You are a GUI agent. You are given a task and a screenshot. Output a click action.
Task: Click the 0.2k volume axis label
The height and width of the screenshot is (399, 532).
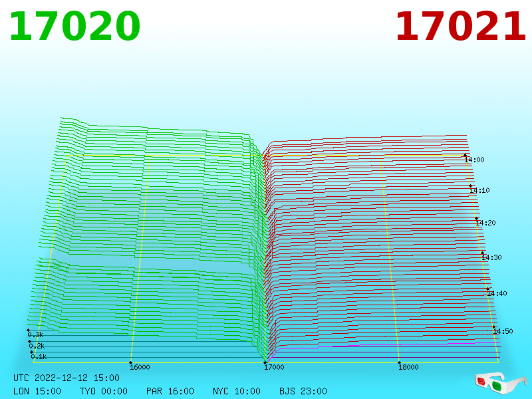(x=37, y=346)
